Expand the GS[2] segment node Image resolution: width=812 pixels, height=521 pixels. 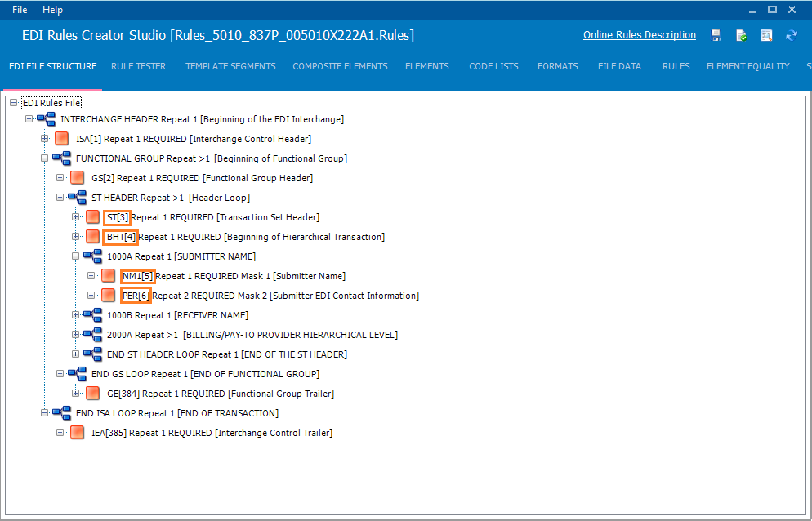click(60, 178)
